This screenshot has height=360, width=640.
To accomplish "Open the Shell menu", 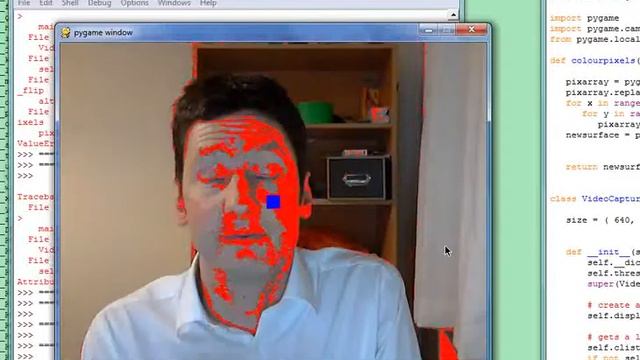I will pos(70,3).
